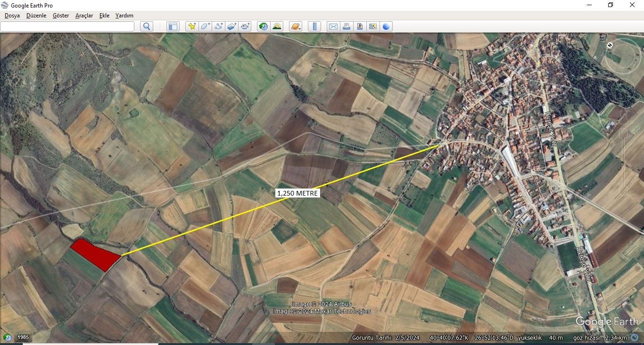This screenshot has height=345, width=644.
Task: Save the current image
Action: click(x=360, y=26)
